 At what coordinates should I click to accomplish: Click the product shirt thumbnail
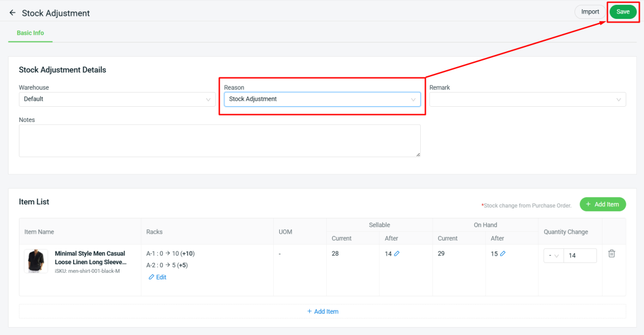[36, 261]
